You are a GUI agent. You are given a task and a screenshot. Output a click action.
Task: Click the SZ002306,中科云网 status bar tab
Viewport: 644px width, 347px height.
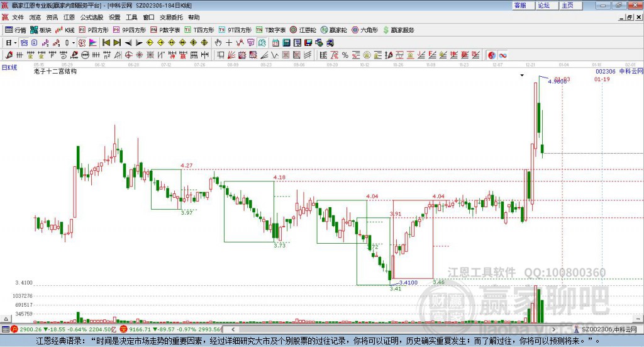(x=606, y=329)
